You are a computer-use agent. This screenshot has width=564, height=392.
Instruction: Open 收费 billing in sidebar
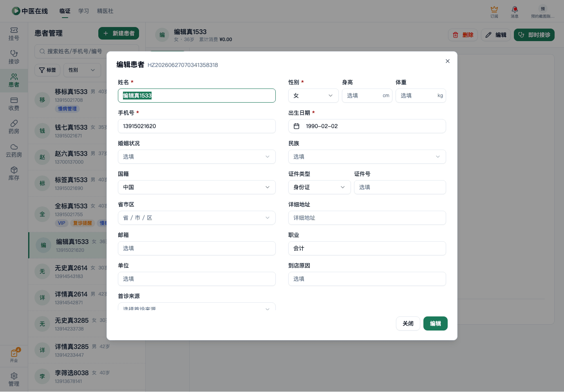(14, 104)
